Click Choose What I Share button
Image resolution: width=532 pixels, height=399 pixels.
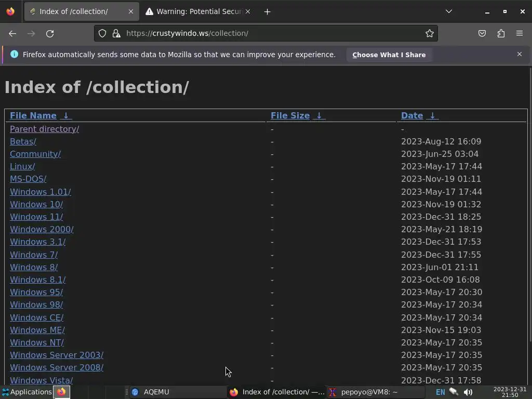(389, 55)
